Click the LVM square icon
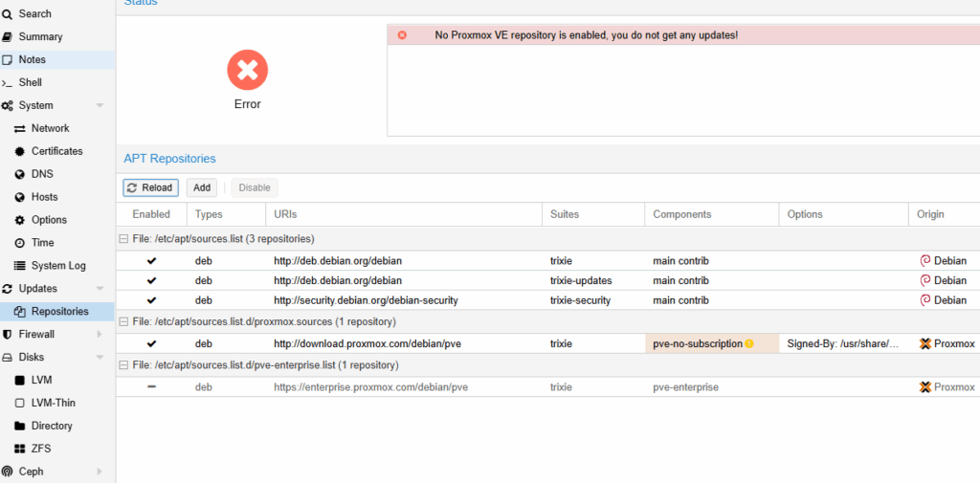This screenshot has height=483, width=980. tap(19, 380)
